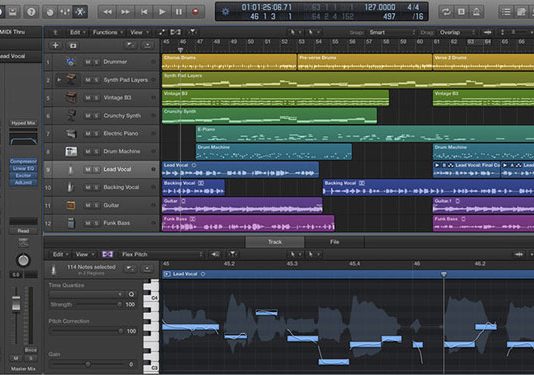
Task: Open the Time Quantize value dropdown
Action: pos(87,294)
